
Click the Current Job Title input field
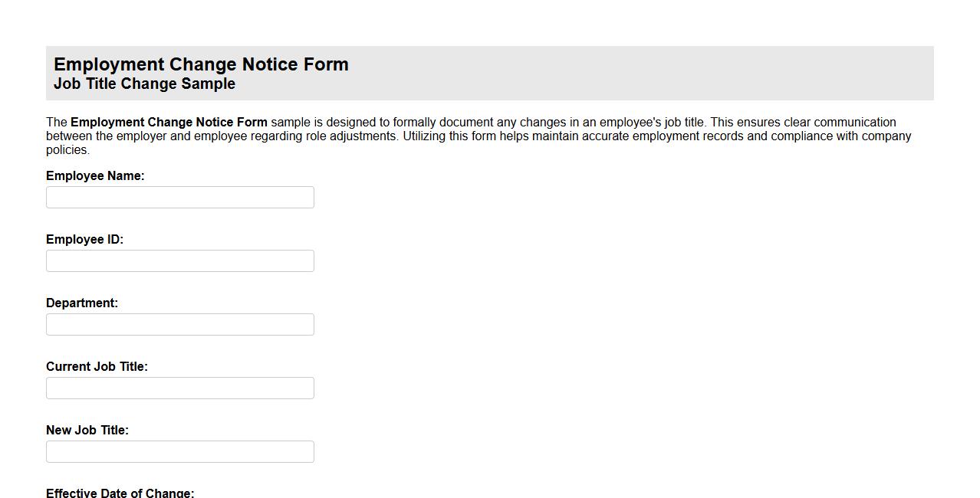179,388
